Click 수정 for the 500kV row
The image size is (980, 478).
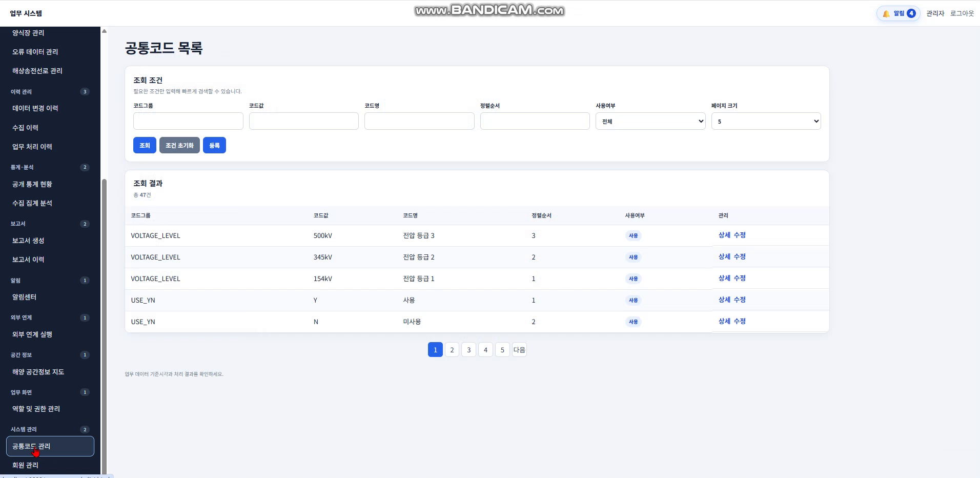pyautogui.click(x=740, y=235)
